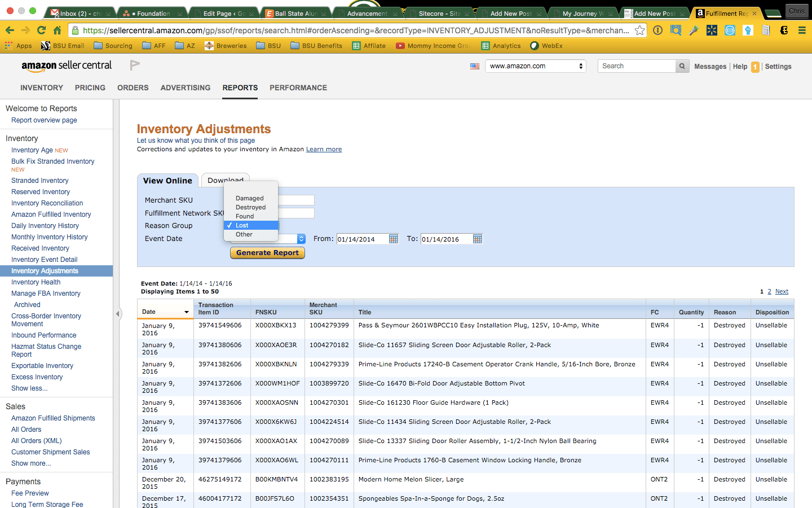The width and height of the screenshot is (812, 508).
Task: Click the browser home icon
Action: (x=57, y=30)
